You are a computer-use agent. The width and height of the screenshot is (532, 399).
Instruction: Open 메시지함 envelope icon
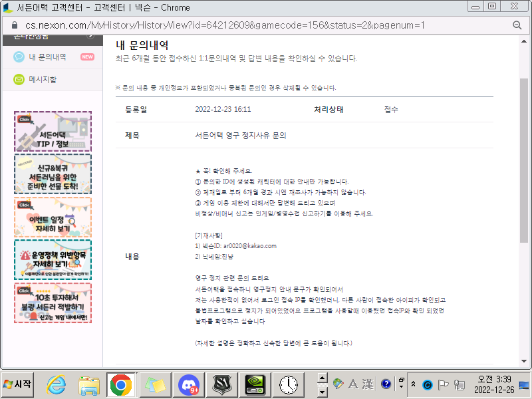(x=19, y=80)
